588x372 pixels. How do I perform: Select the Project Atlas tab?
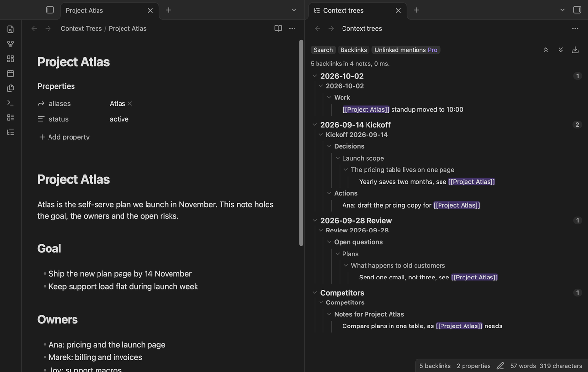(109, 10)
